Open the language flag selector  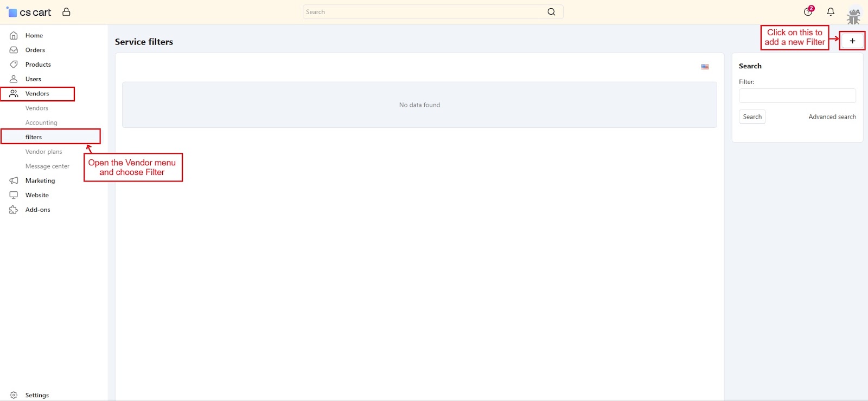coord(705,67)
